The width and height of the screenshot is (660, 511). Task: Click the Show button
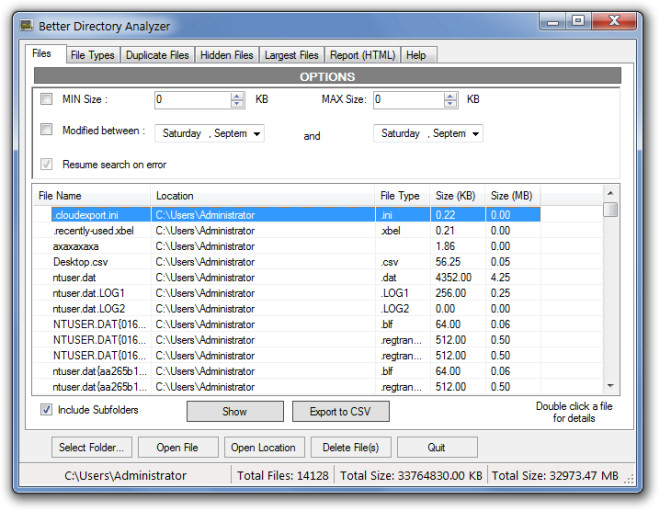click(x=235, y=411)
